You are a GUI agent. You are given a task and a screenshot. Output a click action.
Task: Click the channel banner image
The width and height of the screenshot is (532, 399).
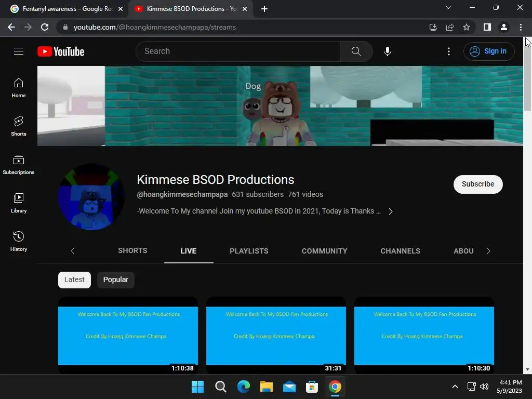click(x=280, y=106)
